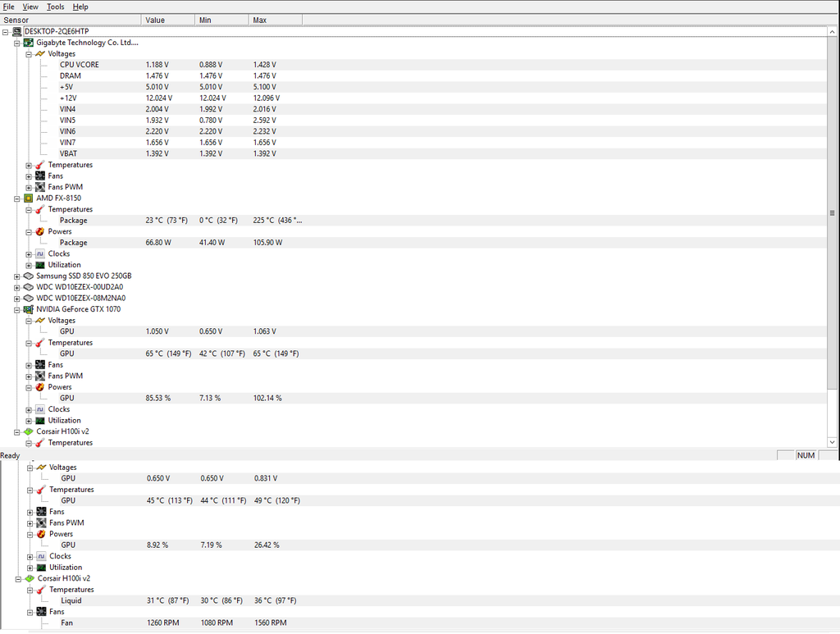Click the Clocks icon under AMD FX-8150
Viewport: 840px width, 634px height.
[40, 253]
